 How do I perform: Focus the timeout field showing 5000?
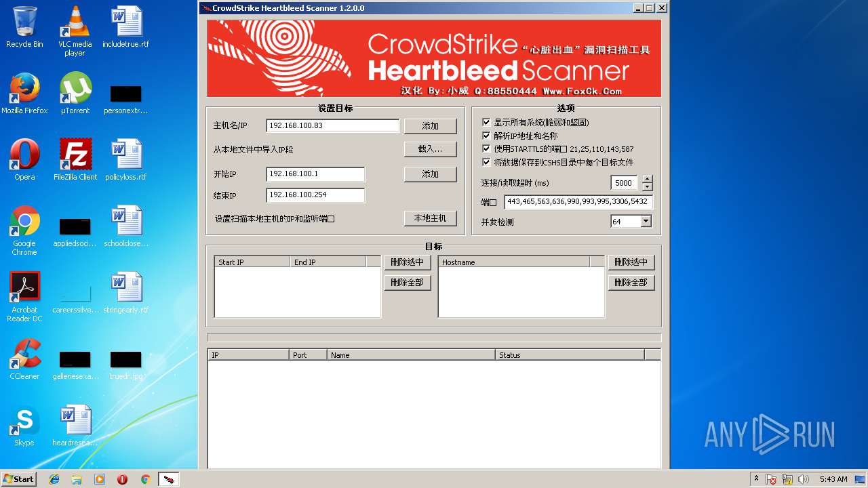click(624, 183)
